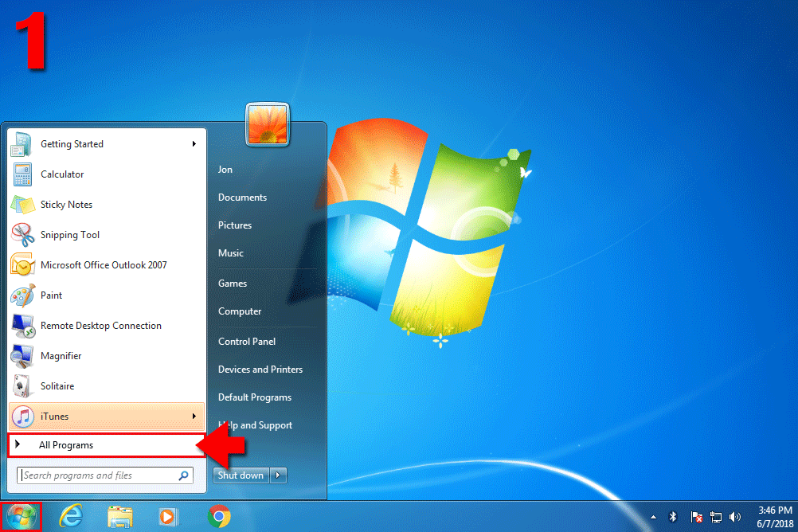
Task: Open Windows Media Player taskbar icon
Action: tap(169, 517)
